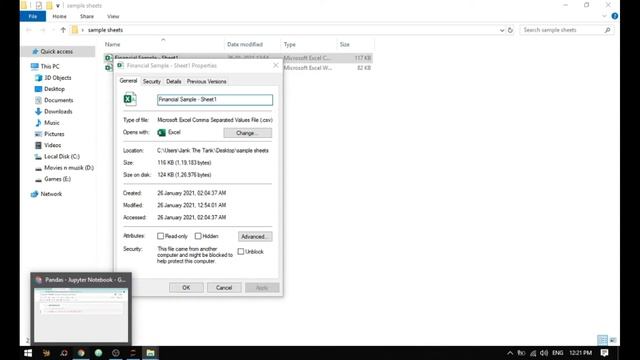Screen dimensions: 640x360
Task: Open 3D Objects in the sidebar
Action: (x=58, y=78)
